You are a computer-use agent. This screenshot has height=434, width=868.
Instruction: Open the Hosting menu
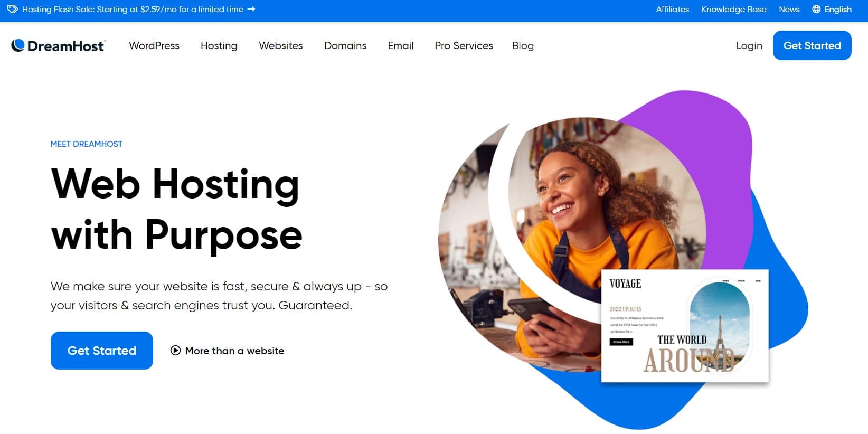(x=219, y=45)
